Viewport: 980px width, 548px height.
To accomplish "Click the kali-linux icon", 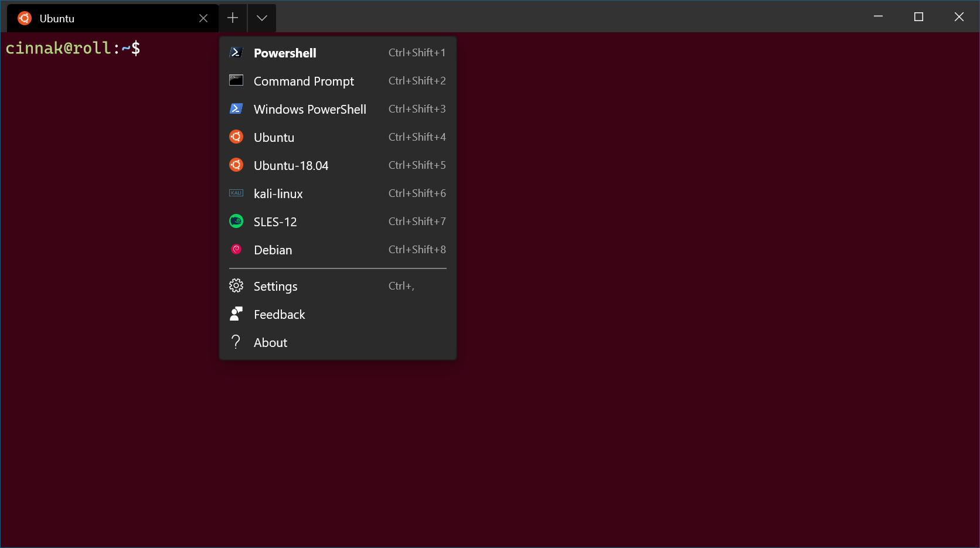I will (236, 193).
